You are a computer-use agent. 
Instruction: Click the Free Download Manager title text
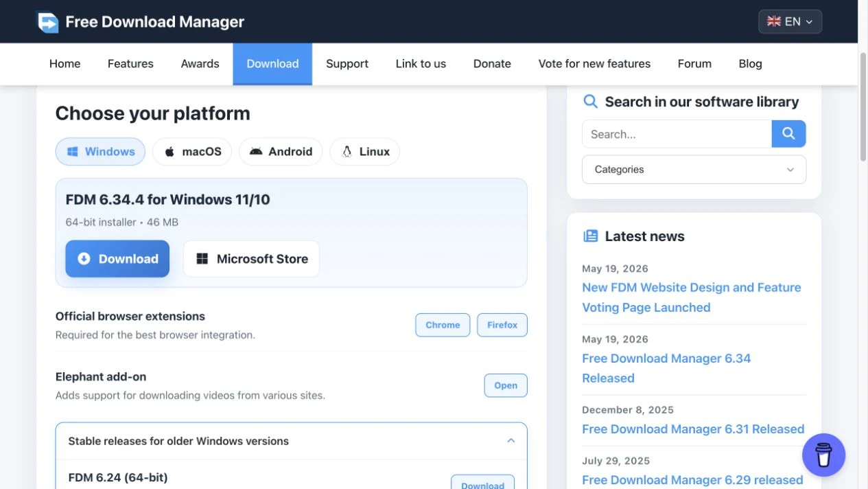coord(155,22)
